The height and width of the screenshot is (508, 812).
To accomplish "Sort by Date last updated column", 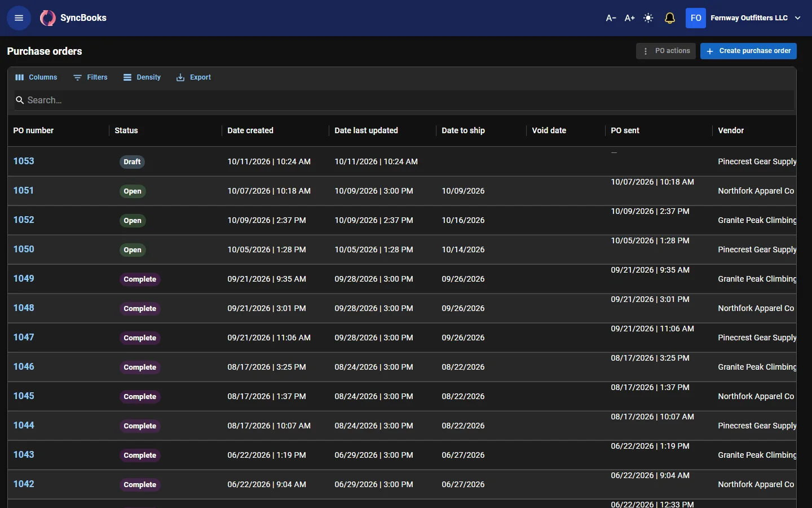I will click(x=366, y=130).
